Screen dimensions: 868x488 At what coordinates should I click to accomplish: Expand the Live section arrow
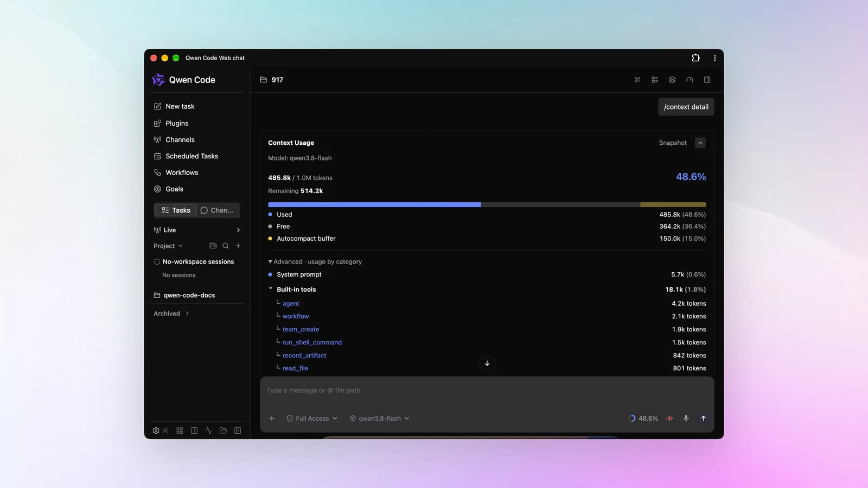pos(238,230)
